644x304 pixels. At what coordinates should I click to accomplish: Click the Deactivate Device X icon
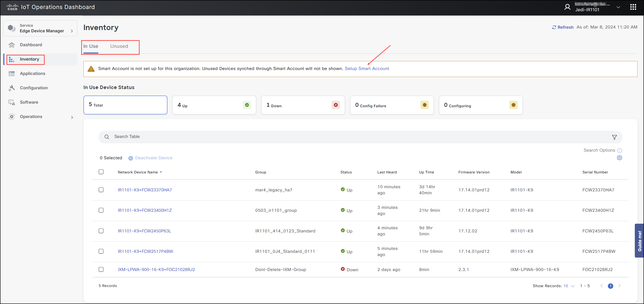coord(131,158)
